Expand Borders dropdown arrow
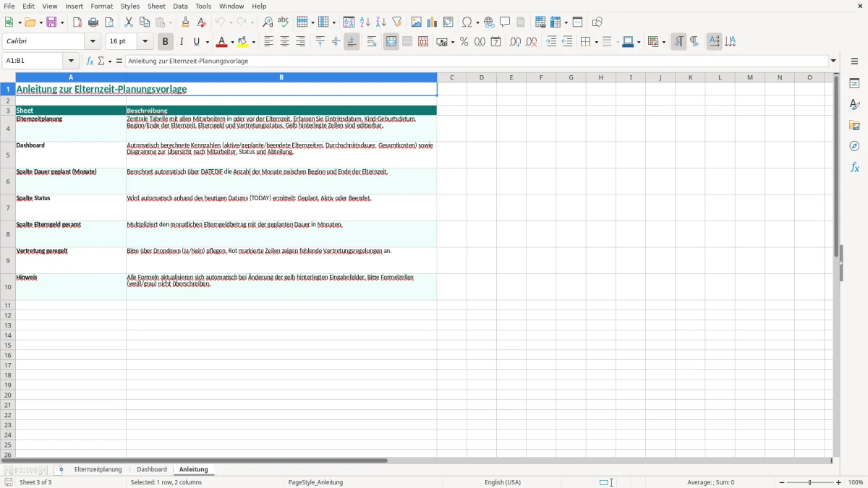The width and height of the screenshot is (868, 488). (595, 42)
